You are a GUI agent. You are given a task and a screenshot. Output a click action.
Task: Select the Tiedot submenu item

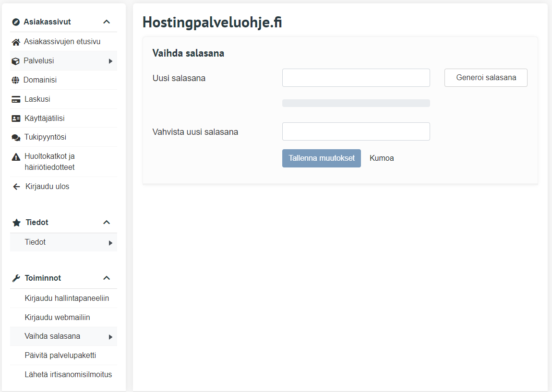[63, 242]
